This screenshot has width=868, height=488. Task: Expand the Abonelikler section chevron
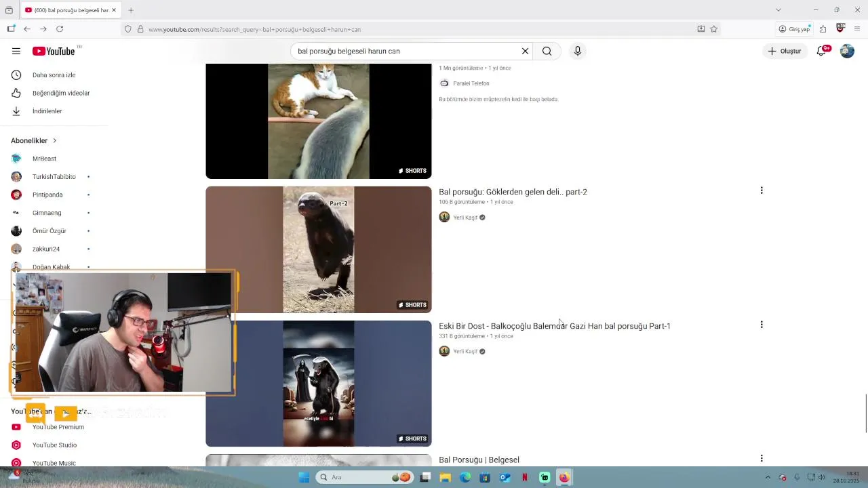tap(54, 140)
